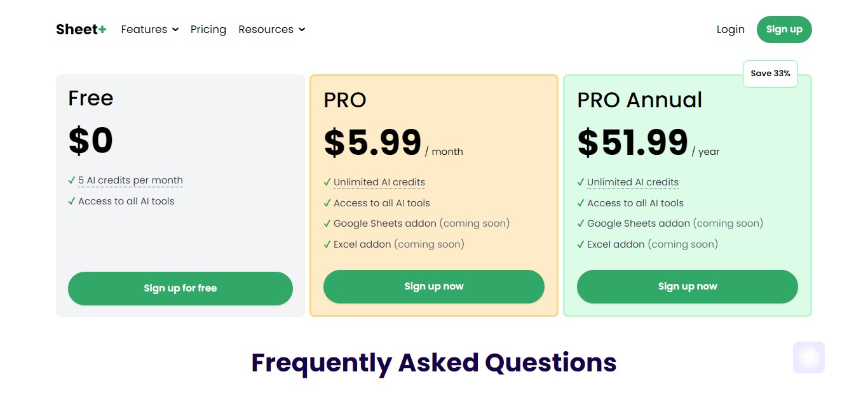Click Unlimited AI credits in PRO plan
Screen dimensions: 868x393
tap(379, 182)
